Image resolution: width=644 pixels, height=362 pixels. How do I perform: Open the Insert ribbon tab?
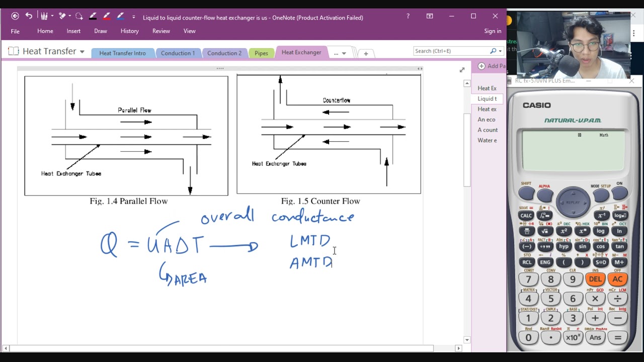coord(73,31)
